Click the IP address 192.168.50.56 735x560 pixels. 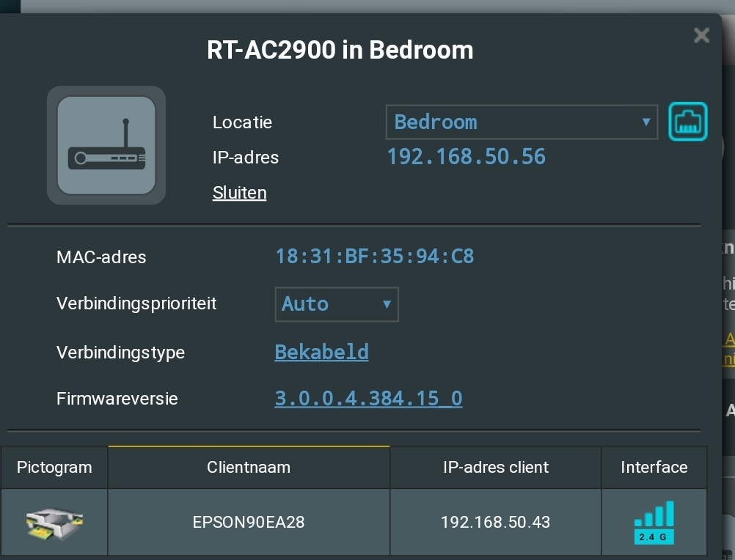466,157
